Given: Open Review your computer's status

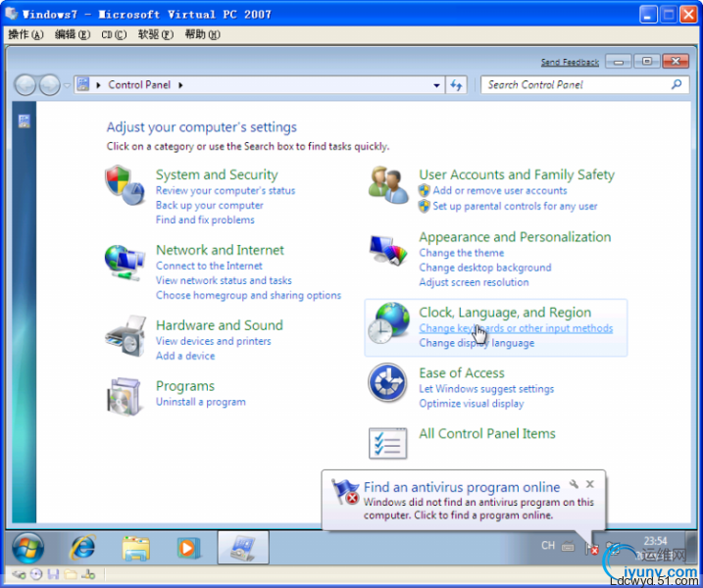Looking at the screenshot, I should 226,190.
